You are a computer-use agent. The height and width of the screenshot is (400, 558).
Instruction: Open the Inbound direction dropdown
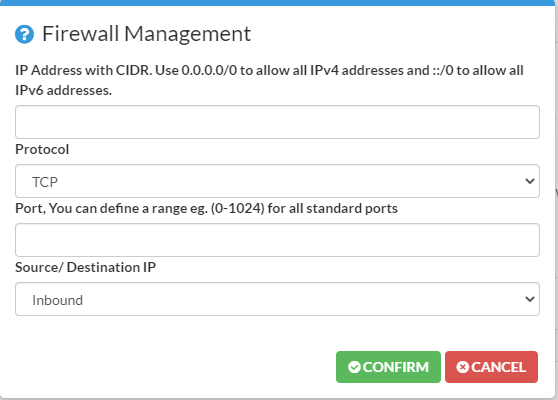tap(277, 299)
